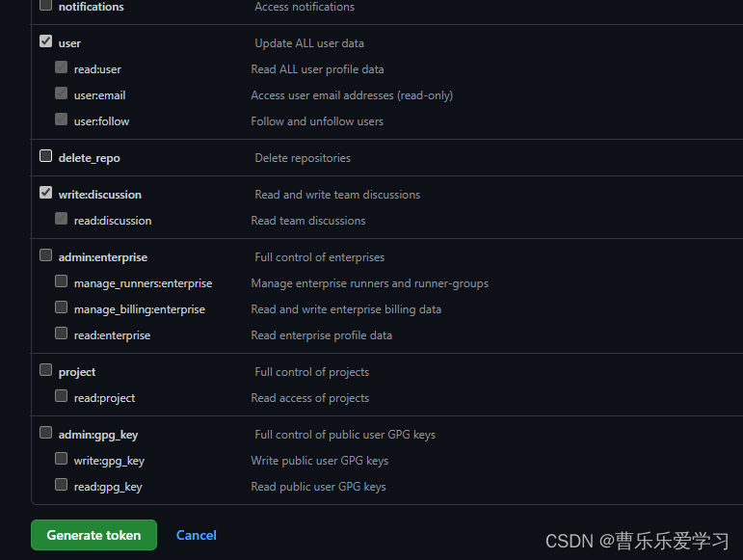Enable manage_billing:enterprise checkbox
743x560 pixels.
[61, 307]
